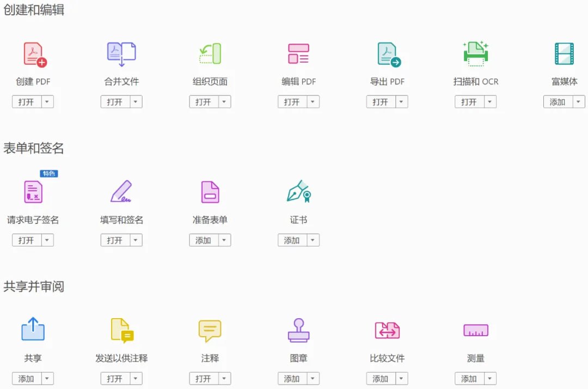This screenshot has height=389, width=588.
Task: Select the 导出 PDF tool icon
Action: 389,54
